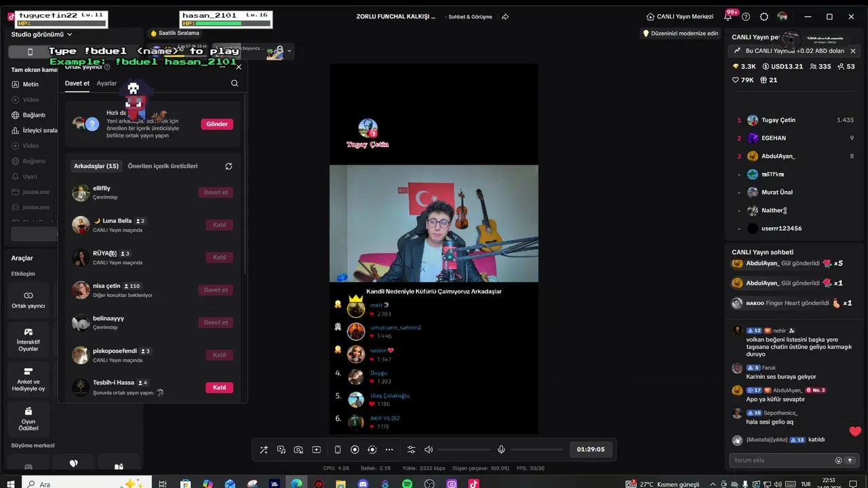Open İnteraktif Oyunlar tool
868x488 pixels.
[x=28, y=340]
